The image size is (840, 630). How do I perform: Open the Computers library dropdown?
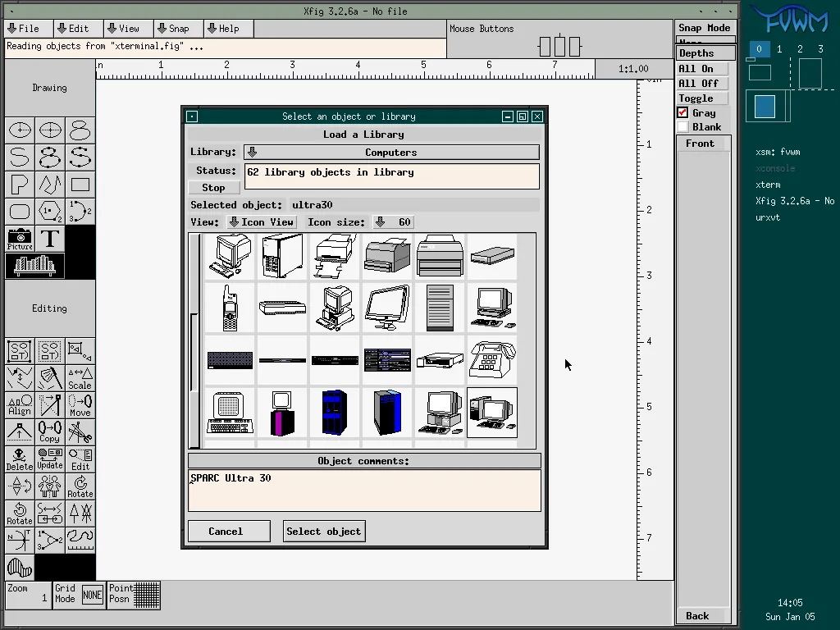(390, 152)
